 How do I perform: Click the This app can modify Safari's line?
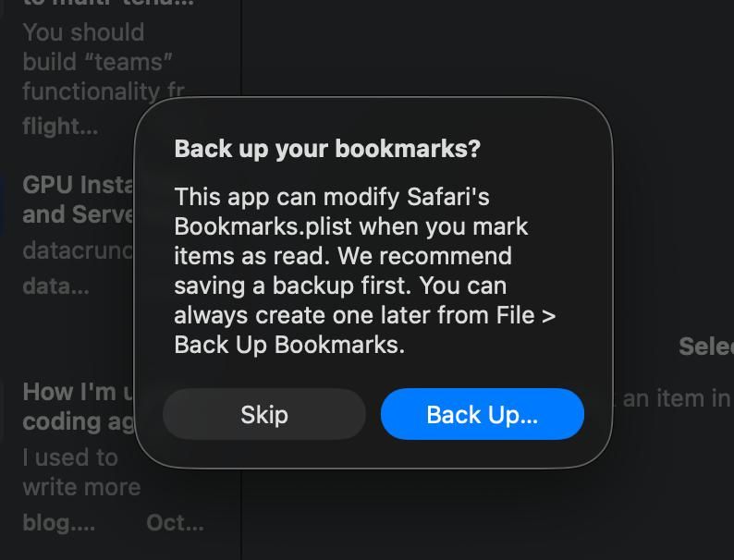tap(332, 197)
